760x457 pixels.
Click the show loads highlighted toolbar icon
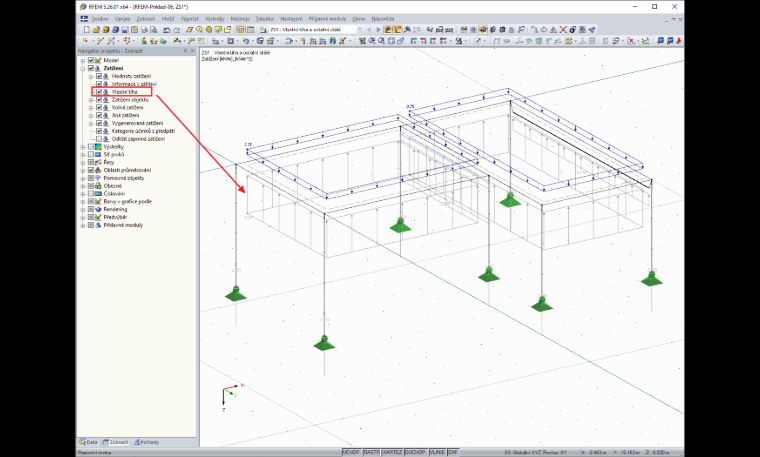pyautogui.click(x=388, y=30)
